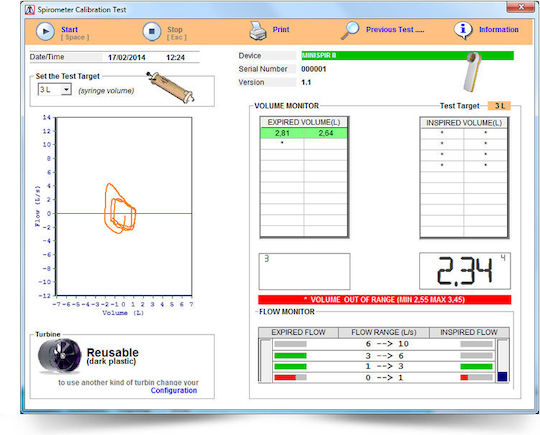Click the Stop label
The width and height of the screenshot is (540, 435).
[175, 30]
